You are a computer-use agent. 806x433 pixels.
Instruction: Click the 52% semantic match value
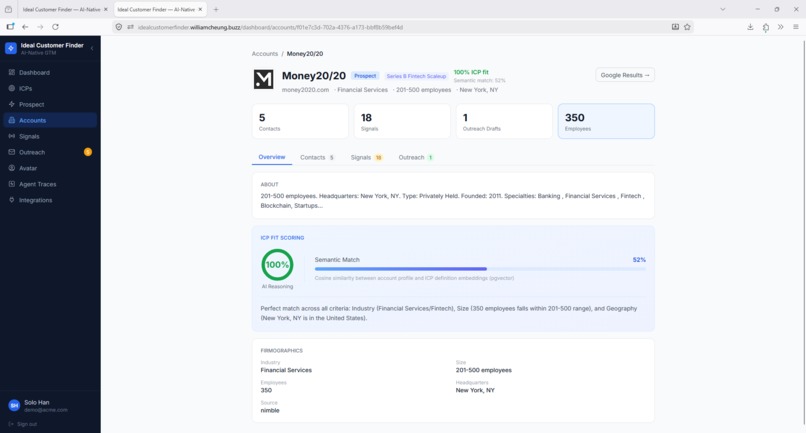tap(639, 260)
